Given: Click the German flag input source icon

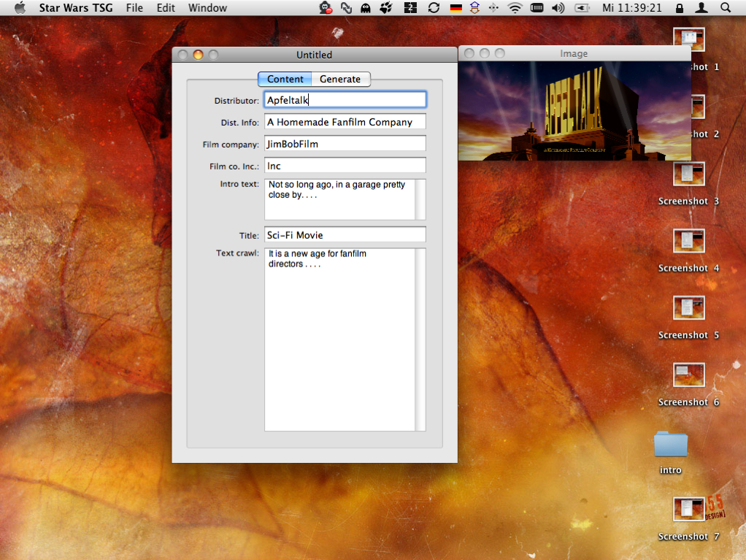Looking at the screenshot, I should (455, 8).
